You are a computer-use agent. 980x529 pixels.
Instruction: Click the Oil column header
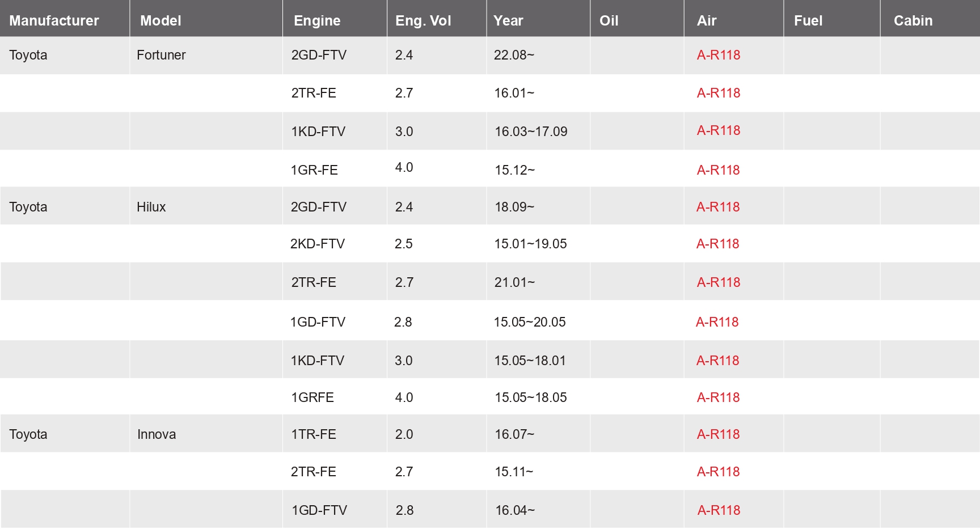(609, 20)
